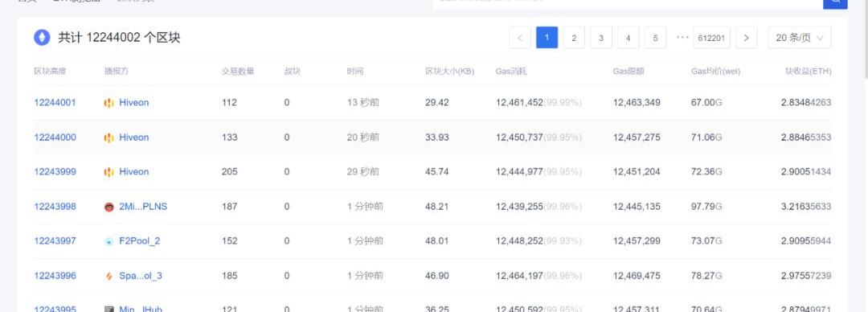This screenshot has width=868, height=312.
Task: Select page 5 in pagination
Action: point(656,38)
